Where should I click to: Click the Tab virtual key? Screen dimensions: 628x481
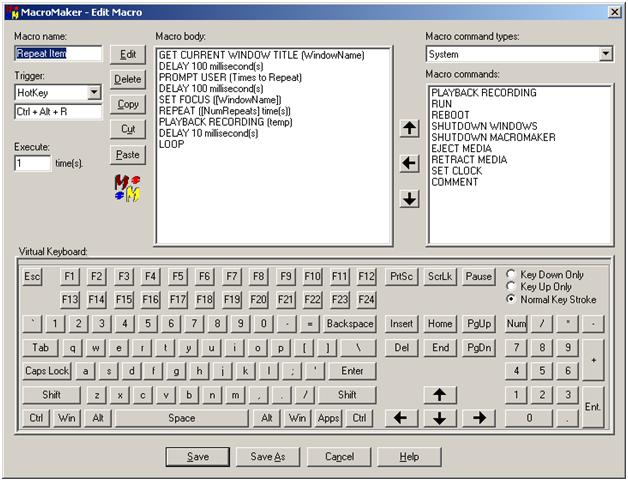click(40, 348)
